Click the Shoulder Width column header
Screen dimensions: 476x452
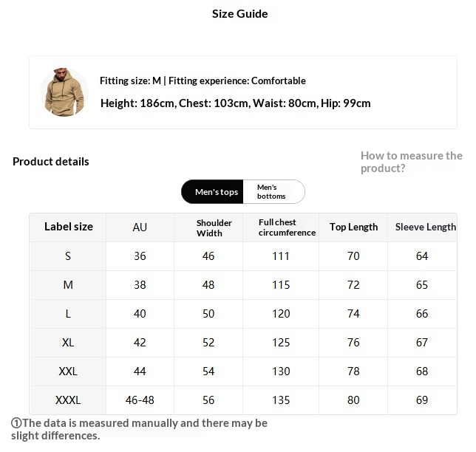coord(209,227)
